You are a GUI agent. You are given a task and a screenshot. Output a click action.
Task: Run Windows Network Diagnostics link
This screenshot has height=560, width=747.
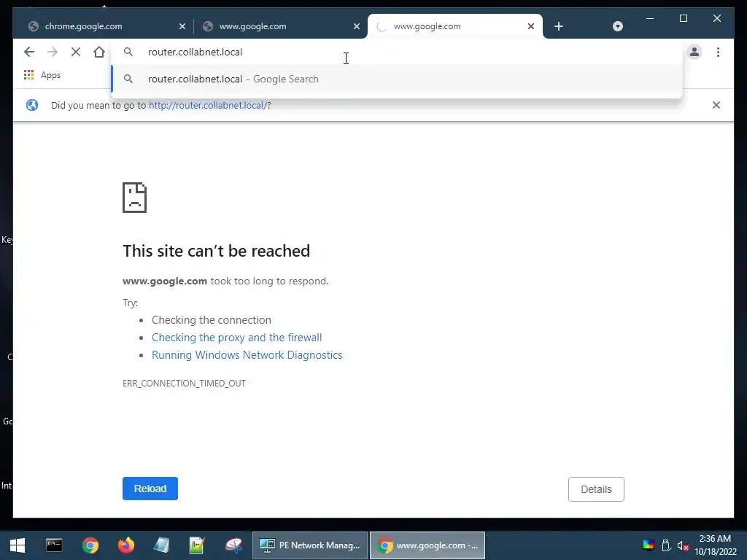tap(247, 355)
